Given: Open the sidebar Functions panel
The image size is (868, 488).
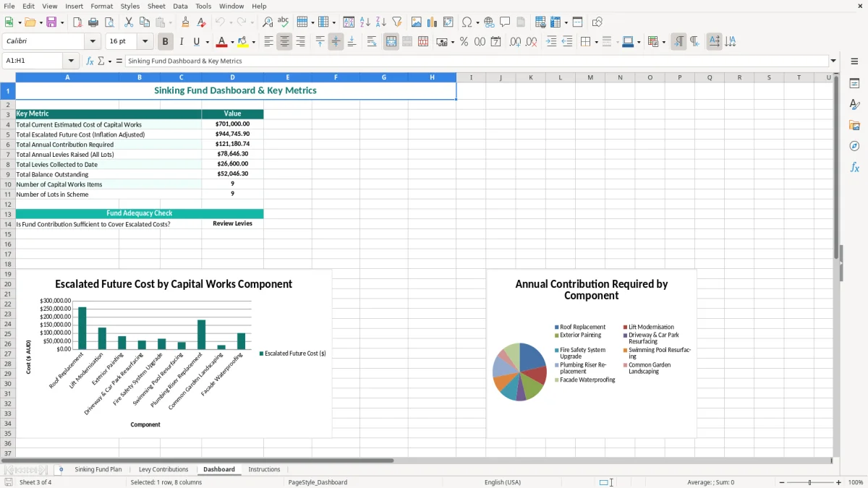Looking at the screenshot, I should 854,167.
